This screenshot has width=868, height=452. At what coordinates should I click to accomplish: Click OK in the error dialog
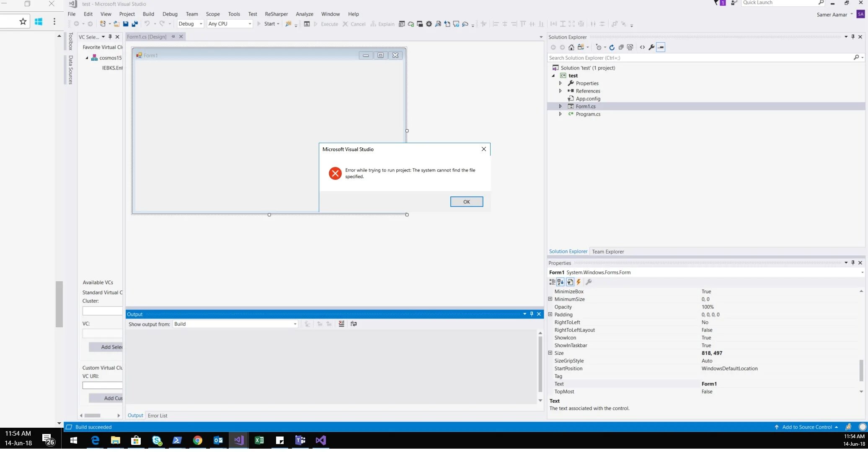coord(466,202)
